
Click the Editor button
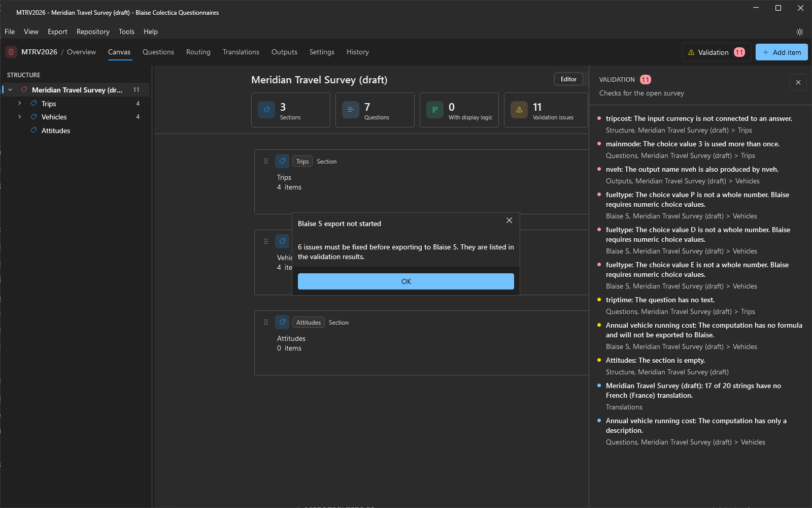(568, 79)
